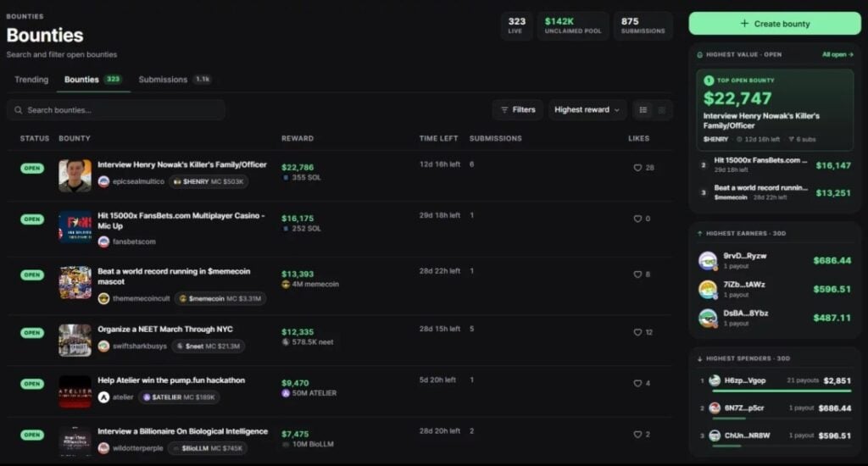This screenshot has height=466, width=868.
Task: Open Organize a NEET March Through NYC
Action: (165, 330)
